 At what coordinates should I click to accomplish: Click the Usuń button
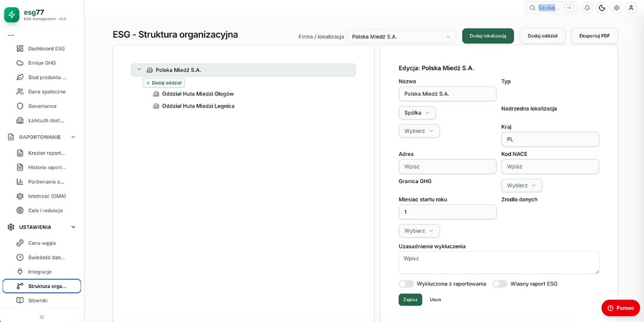435,299
